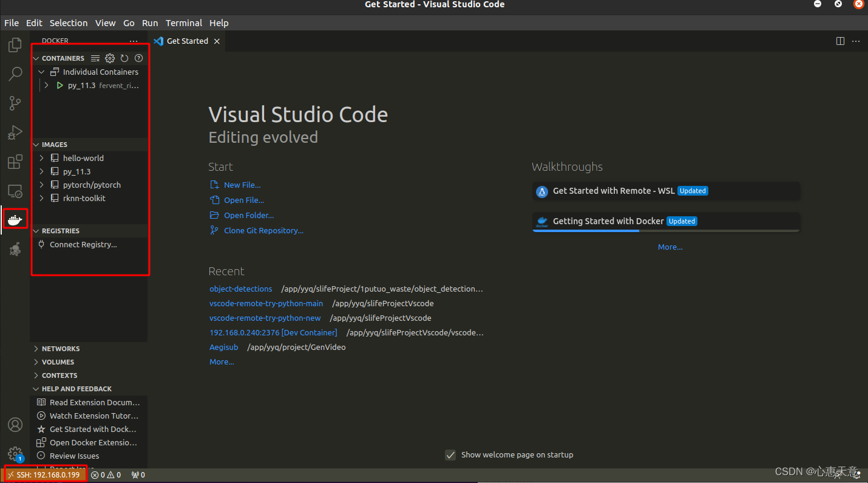Open the Source Control view
Viewport: 868px width, 483px height.
15,103
